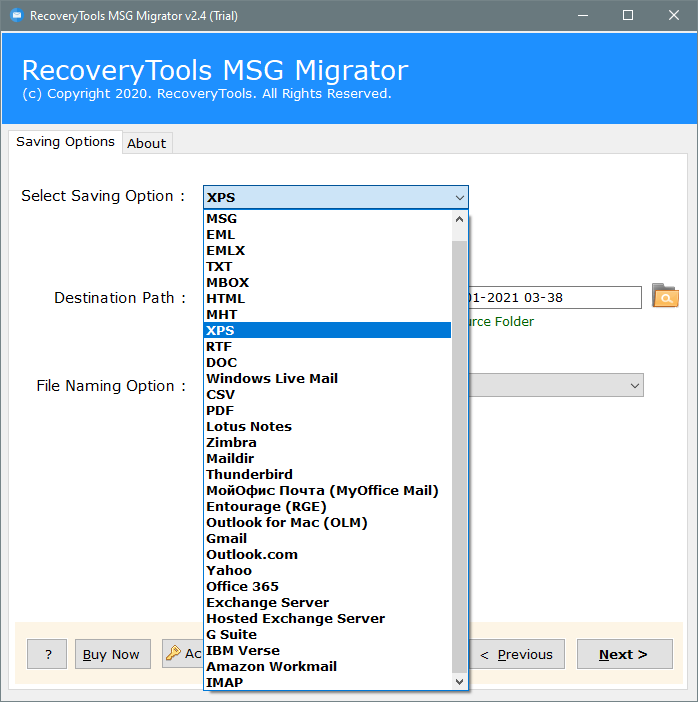
Task: Select Zimbra from the list
Action: tap(327, 443)
